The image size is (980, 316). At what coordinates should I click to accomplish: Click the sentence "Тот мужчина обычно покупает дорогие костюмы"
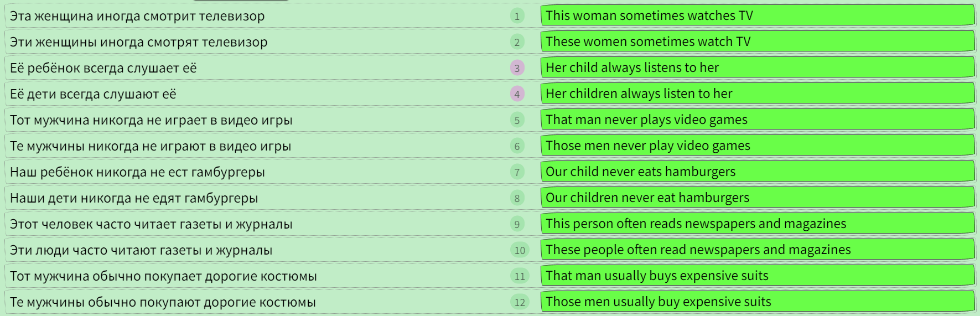163,276
